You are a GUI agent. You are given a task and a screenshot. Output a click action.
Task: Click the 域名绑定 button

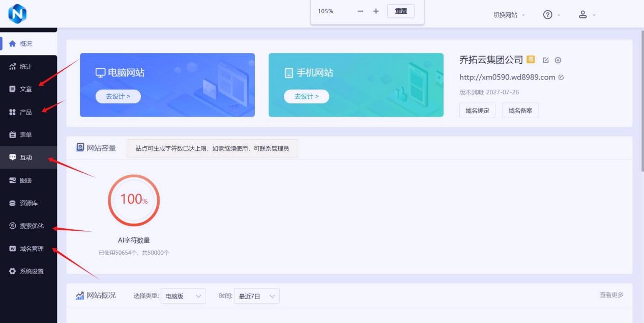[x=477, y=111]
